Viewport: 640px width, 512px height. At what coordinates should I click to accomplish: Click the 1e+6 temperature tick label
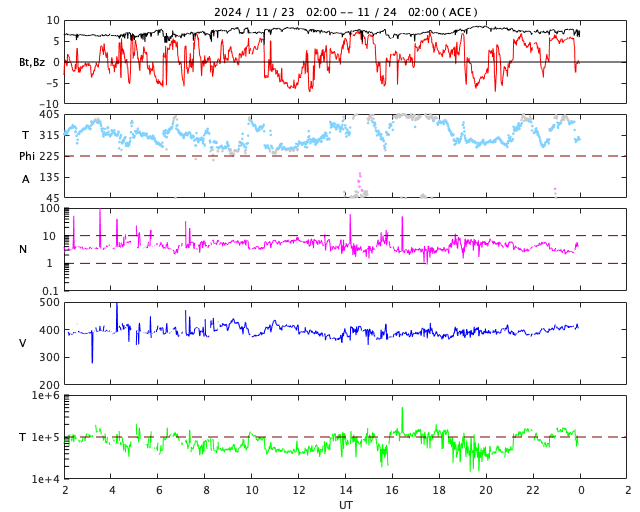point(46,396)
